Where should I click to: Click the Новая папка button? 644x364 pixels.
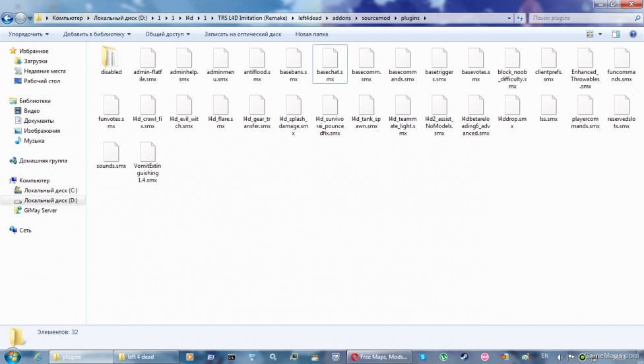[311, 34]
